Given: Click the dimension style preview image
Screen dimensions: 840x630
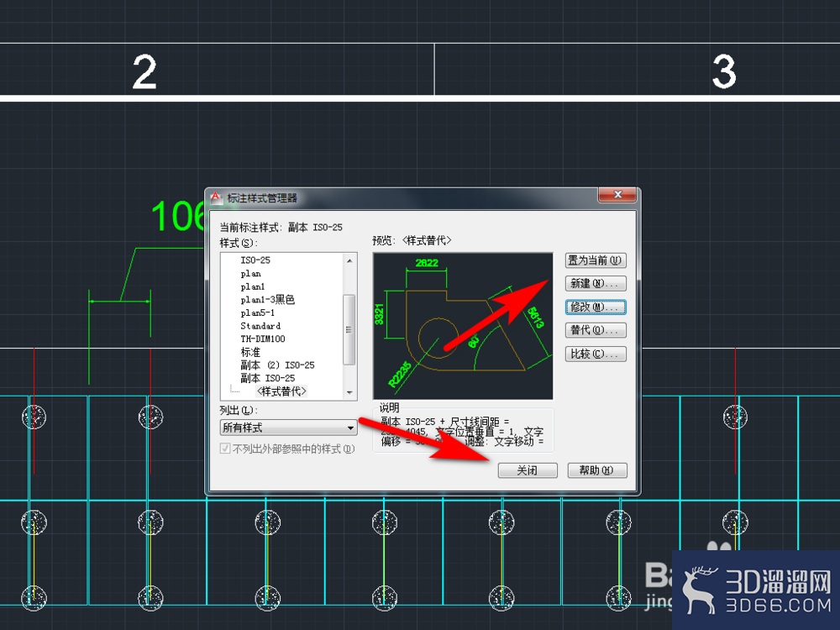Looking at the screenshot, I should tap(463, 326).
